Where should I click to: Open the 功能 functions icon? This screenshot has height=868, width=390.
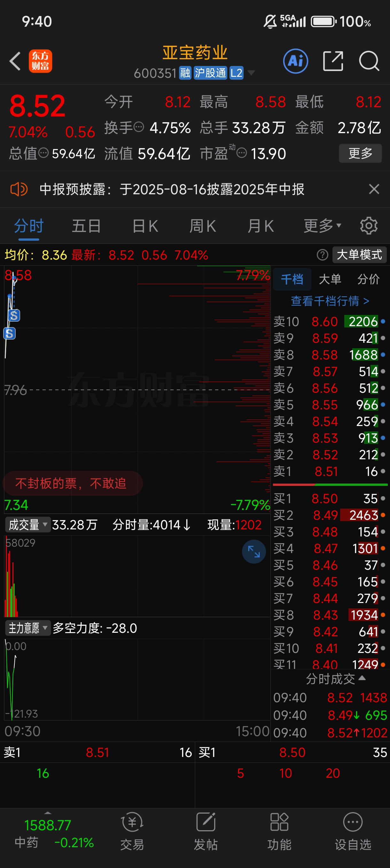[x=279, y=831]
